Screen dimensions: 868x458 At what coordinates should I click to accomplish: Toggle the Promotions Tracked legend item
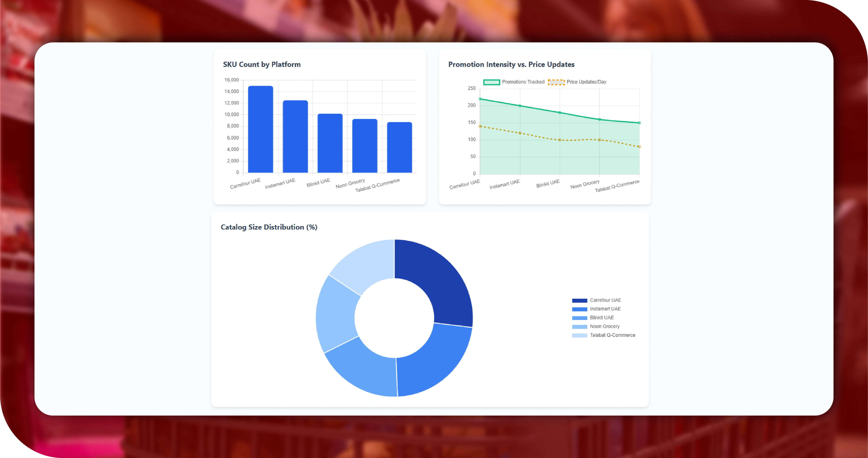[x=514, y=82]
